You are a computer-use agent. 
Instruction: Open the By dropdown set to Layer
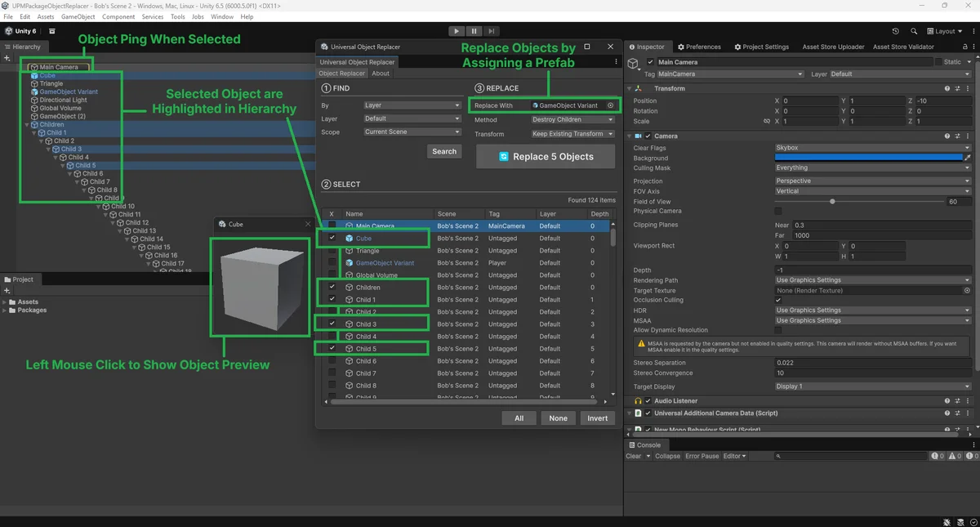412,105
